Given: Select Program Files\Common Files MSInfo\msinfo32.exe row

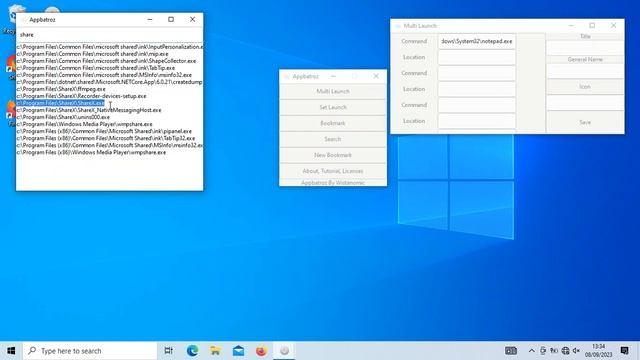Looking at the screenshot, I should click(x=104, y=75).
